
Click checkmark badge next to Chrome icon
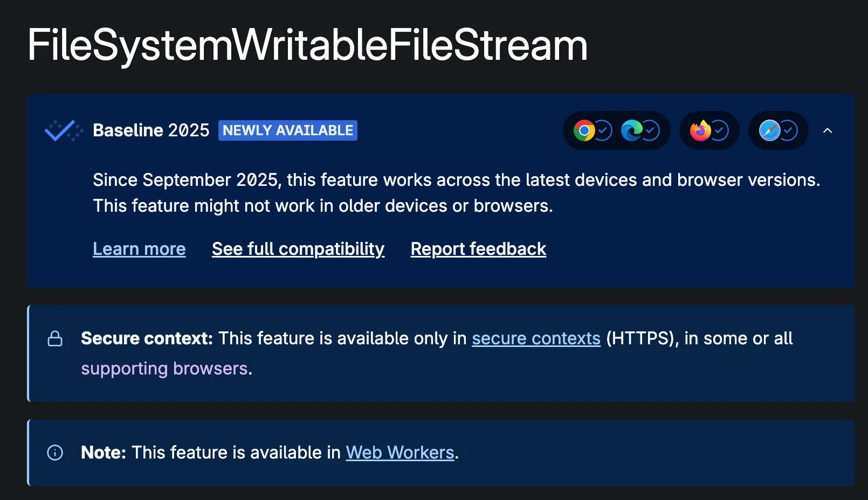[603, 130]
